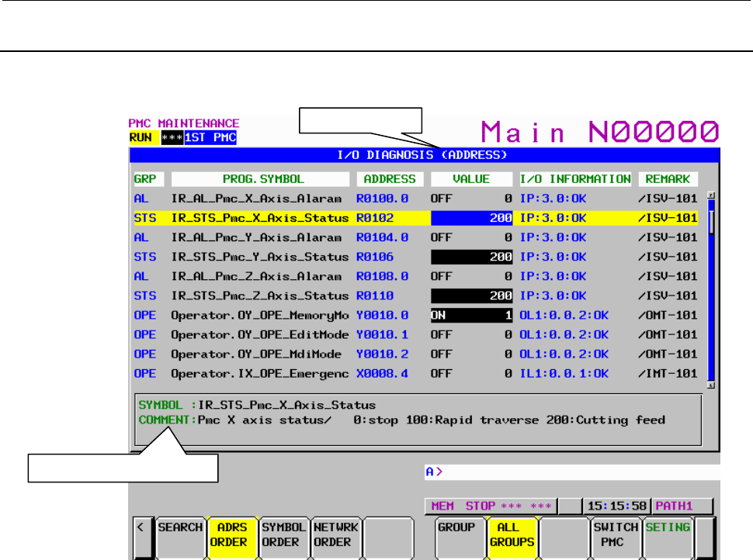Click the scrollbar down arrow
Screen dimensions: 753x560
click(711, 385)
